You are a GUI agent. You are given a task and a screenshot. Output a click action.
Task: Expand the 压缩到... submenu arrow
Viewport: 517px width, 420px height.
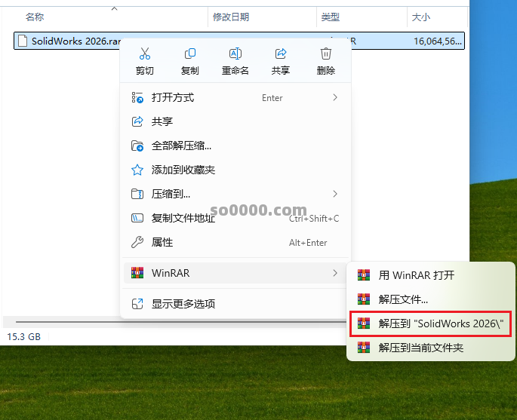pyautogui.click(x=335, y=194)
